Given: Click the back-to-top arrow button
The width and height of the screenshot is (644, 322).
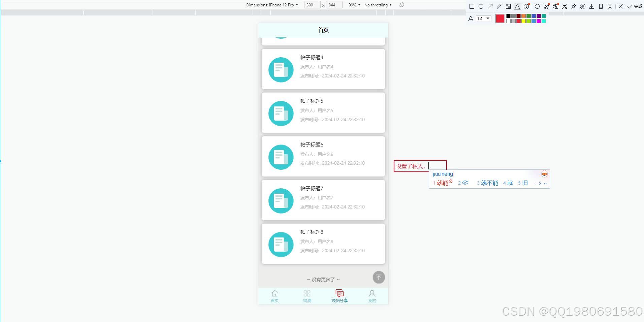Looking at the screenshot, I should [379, 278].
